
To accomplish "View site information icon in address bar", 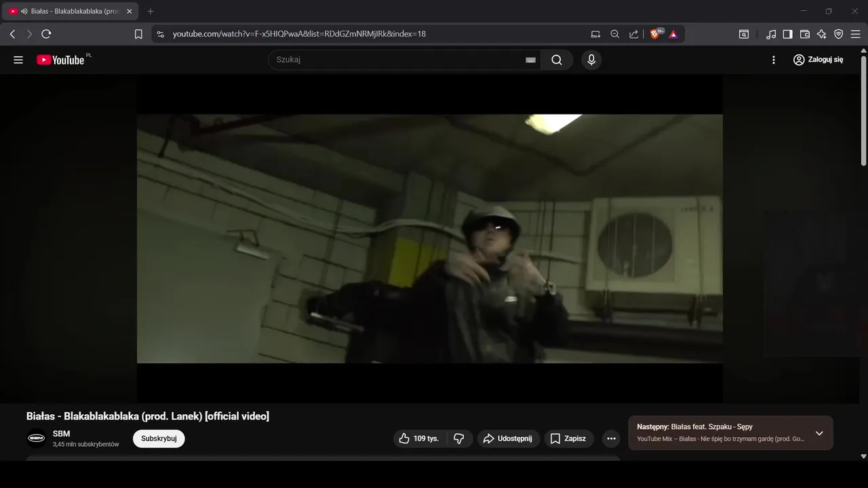I will point(160,34).
